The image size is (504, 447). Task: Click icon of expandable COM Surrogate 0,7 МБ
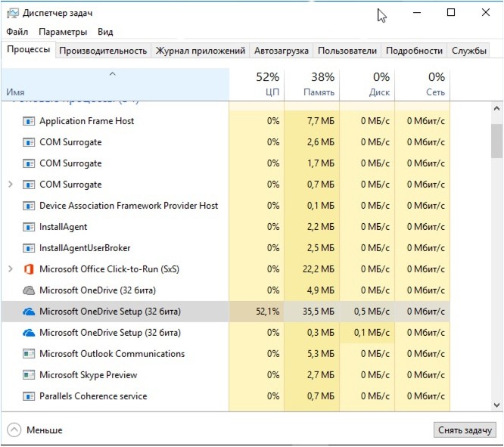[x=29, y=185]
